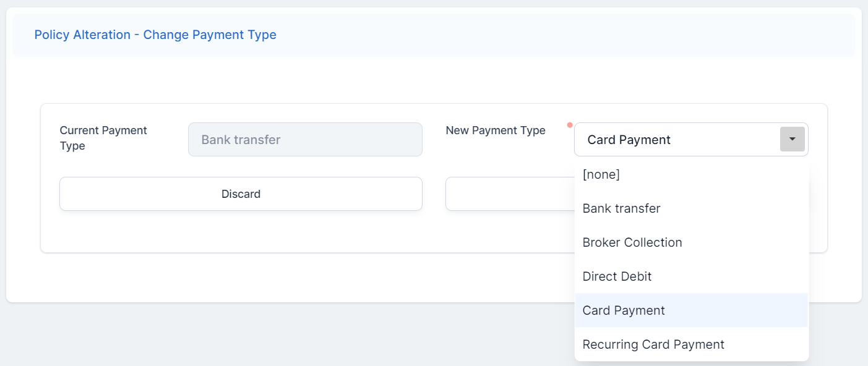868x366 pixels.
Task: Click the New Payment Type label
Action: pyautogui.click(x=496, y=130)
